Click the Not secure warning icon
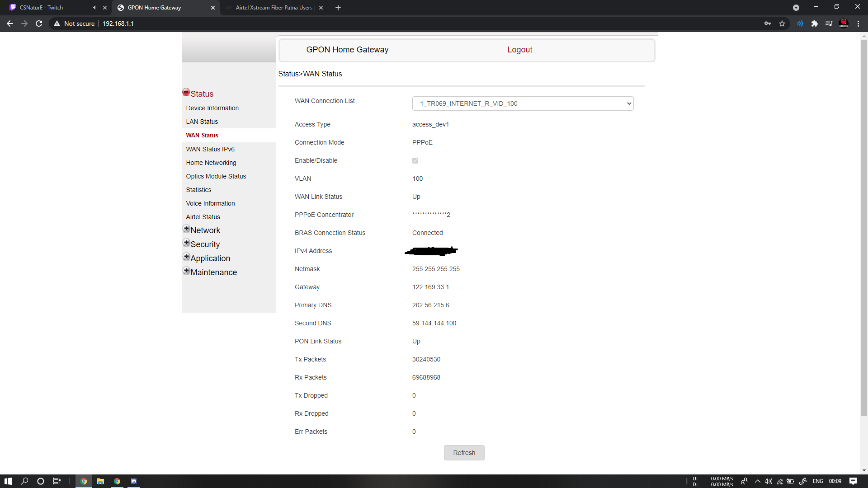This screenshot has width=868, height=488. 57,23
